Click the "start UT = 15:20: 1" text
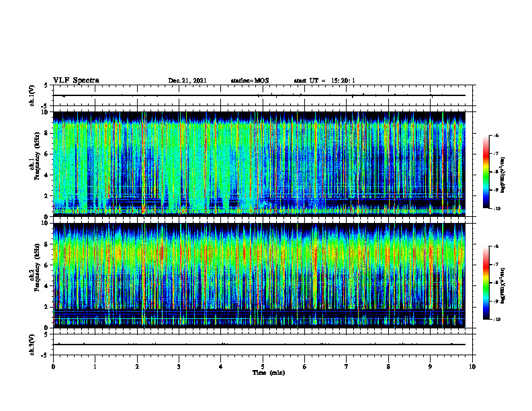Image resolution: width=532 pixels, height=411 pixels. [324, 81]
